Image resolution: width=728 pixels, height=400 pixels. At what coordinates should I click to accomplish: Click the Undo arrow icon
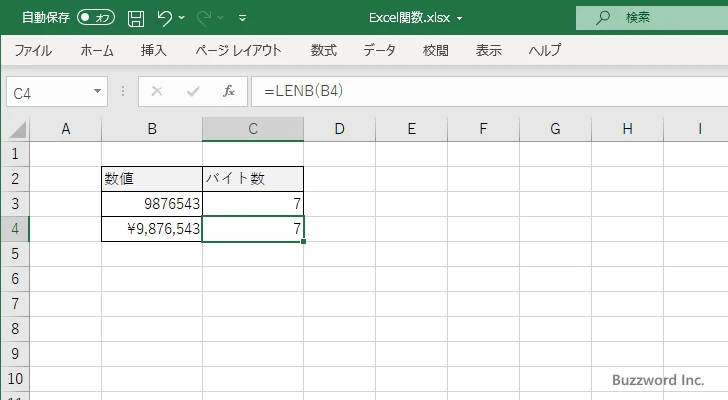[x=164, y=18]
